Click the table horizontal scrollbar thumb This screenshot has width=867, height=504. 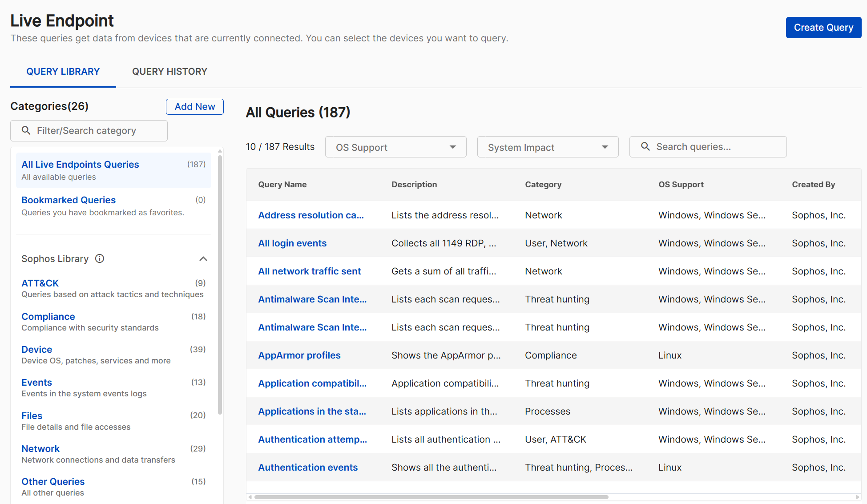point(431,497)
